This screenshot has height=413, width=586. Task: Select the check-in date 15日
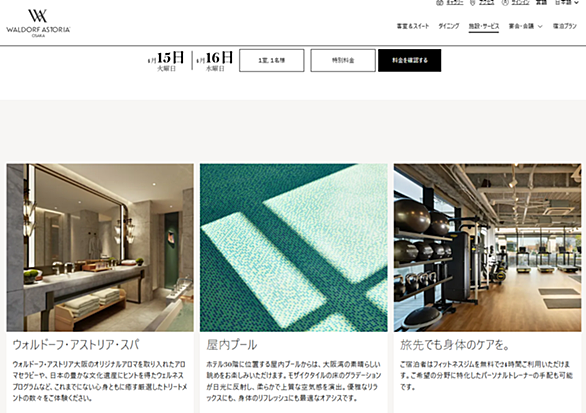(x=166, y=61)
